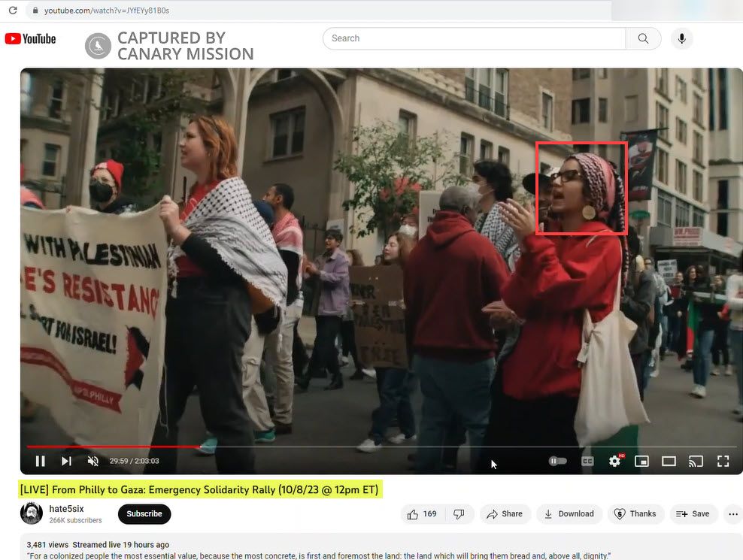Open the Thanks option
This screenshot has height=560, width=743.
pyautogui.click(x=636, y=513)
